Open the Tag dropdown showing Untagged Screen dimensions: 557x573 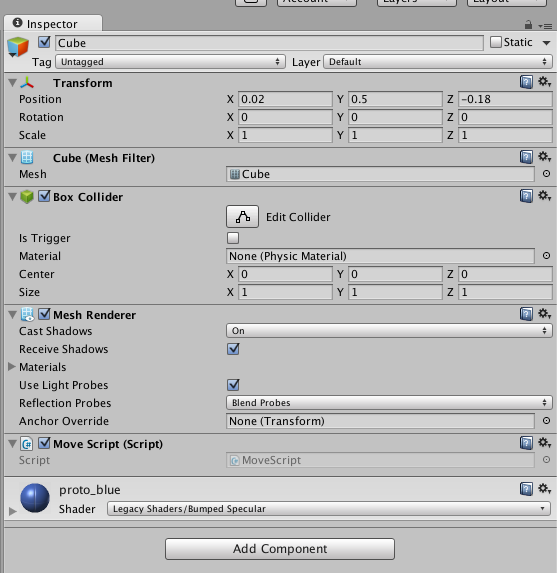point(170,62)
